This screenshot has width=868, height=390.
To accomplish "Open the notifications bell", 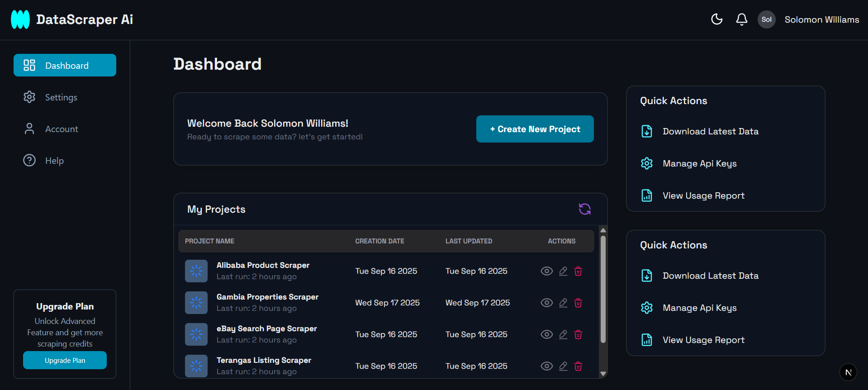I will pos(741,19).
